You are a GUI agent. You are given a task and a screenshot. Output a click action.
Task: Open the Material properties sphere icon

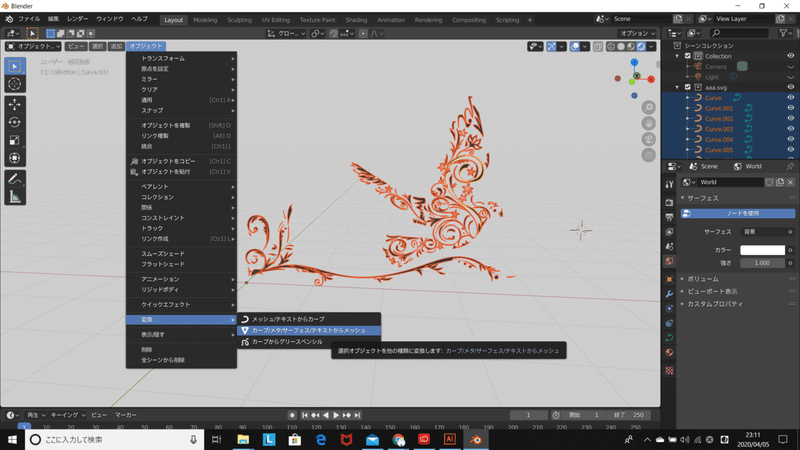pos(669,353)
